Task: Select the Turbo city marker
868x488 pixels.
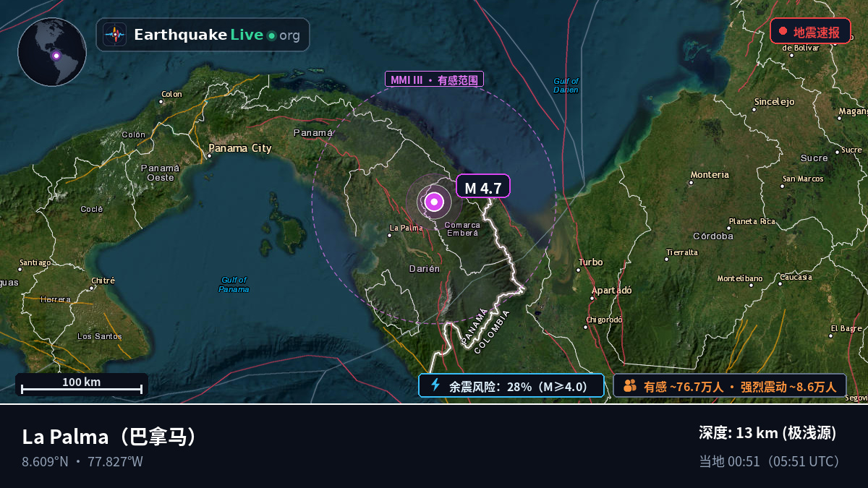Action: pyautogui.click(x=577, y=270)
